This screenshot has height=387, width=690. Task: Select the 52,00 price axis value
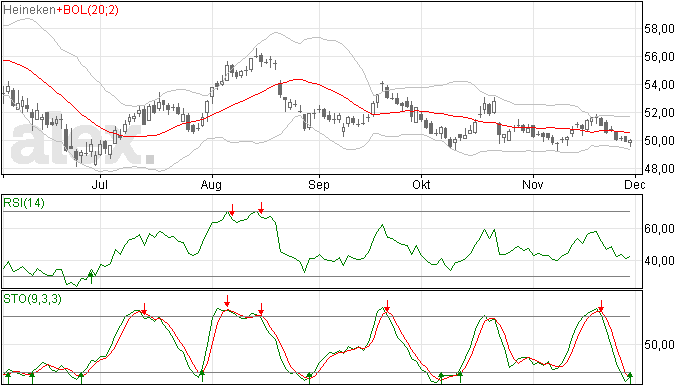pyautogui.click(x=659, y=113)
